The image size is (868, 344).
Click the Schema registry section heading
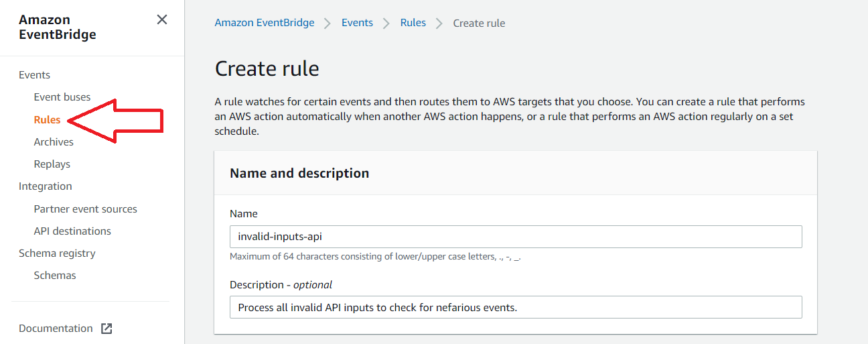coord(57,253)
